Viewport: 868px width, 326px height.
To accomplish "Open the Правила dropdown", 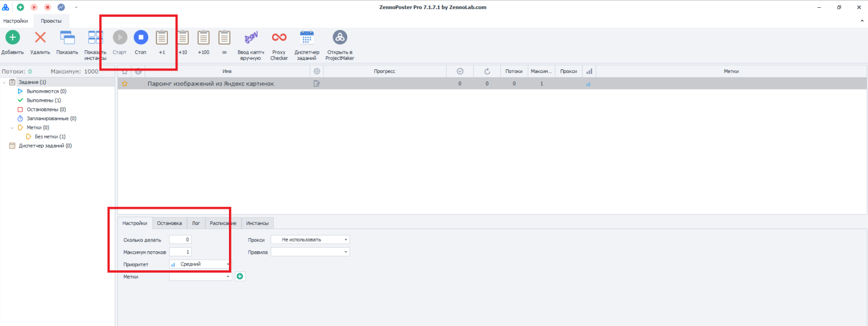I will [310, 252].
